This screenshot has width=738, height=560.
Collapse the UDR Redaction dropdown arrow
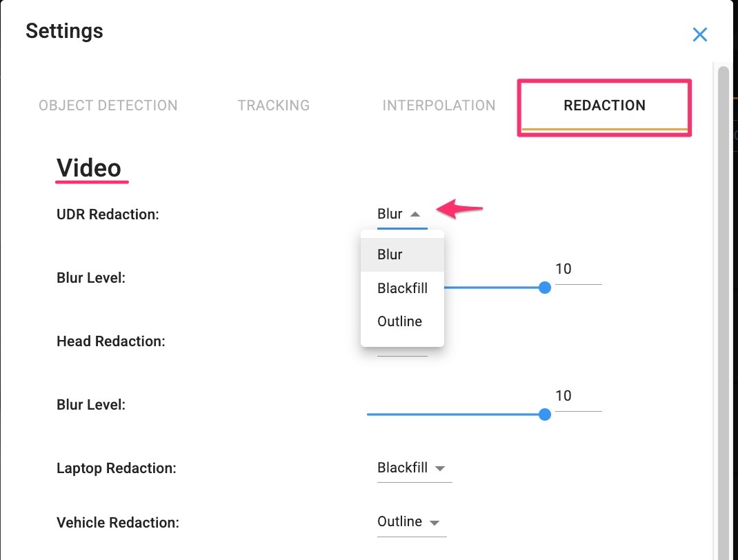click(415, 214)
